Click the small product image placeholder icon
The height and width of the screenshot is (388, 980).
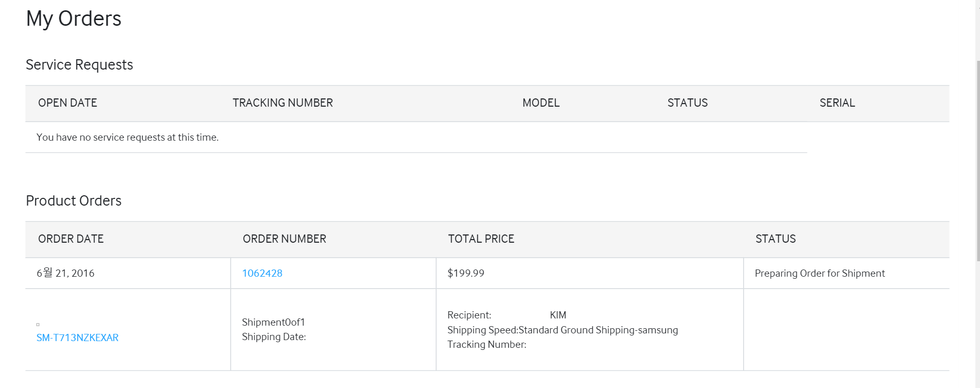(x=38, y=325)
